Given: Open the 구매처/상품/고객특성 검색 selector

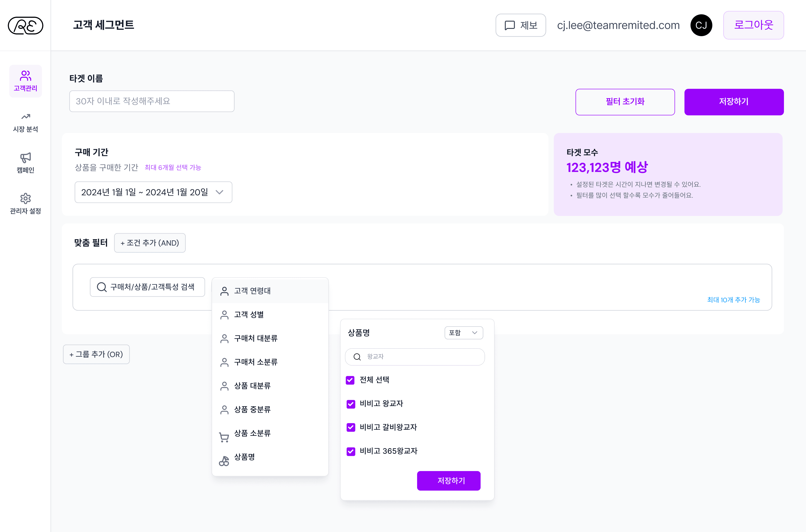Looking at the screenshot, I should tap(147, 287).
